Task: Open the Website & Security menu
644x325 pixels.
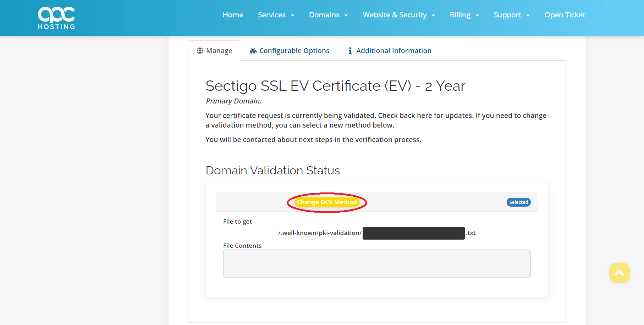Action: tap(399, 15)
